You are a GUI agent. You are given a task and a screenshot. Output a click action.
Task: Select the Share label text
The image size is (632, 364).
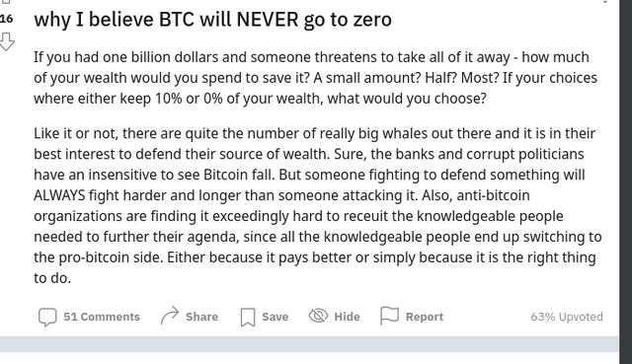(x=201, y=317)
